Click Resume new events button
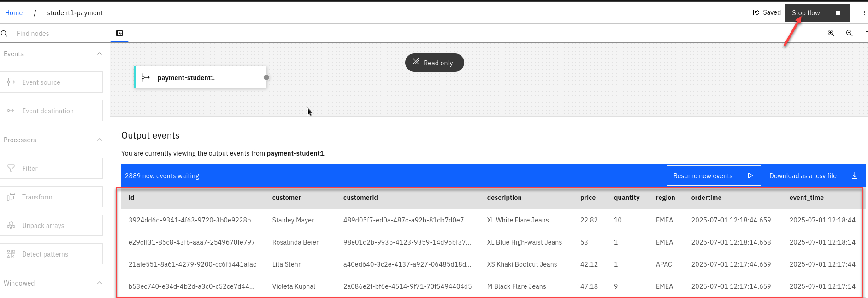 click(713, 176)
